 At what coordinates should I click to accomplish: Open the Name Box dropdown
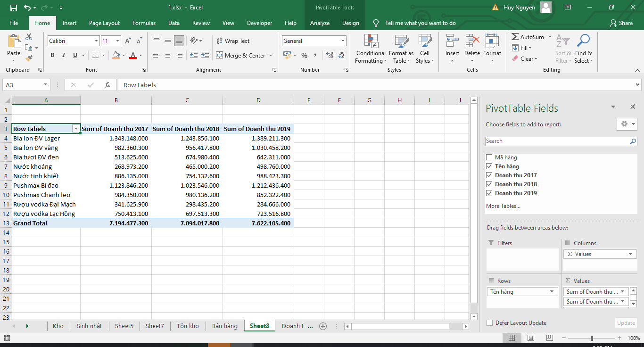tap(46, 85)
